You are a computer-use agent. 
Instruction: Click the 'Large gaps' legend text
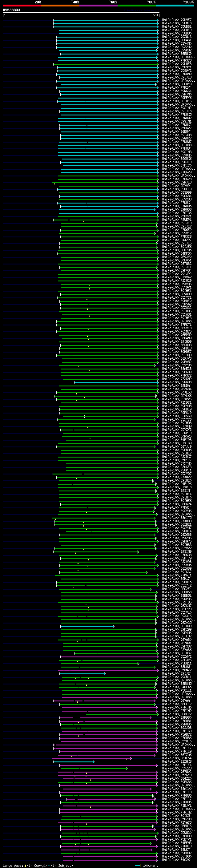(13, 865)
